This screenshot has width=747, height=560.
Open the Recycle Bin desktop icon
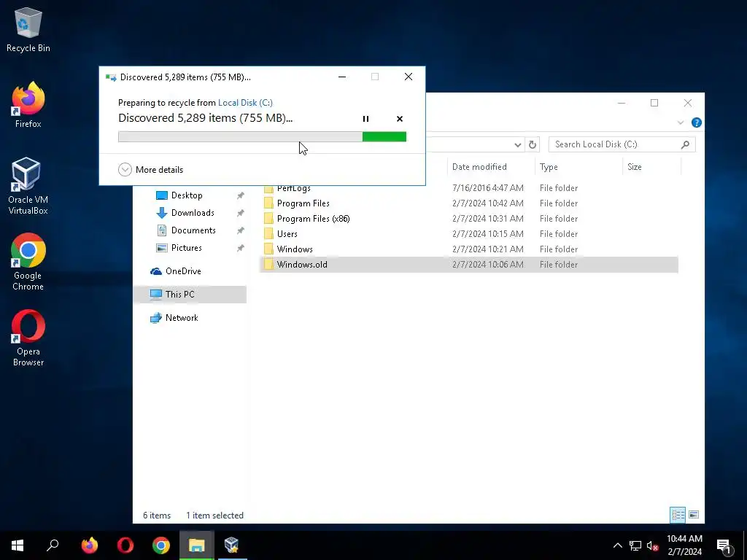click(x=28, y=29)
